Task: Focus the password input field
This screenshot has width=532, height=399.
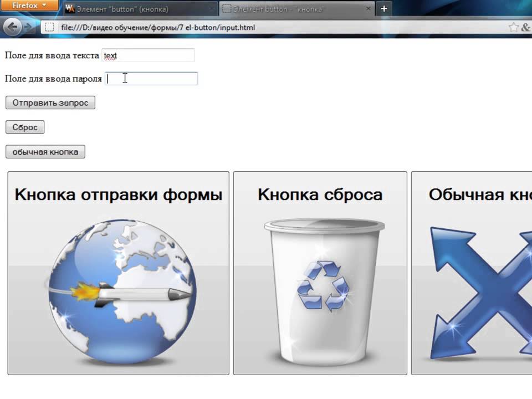Action: [x=151, y=79]
